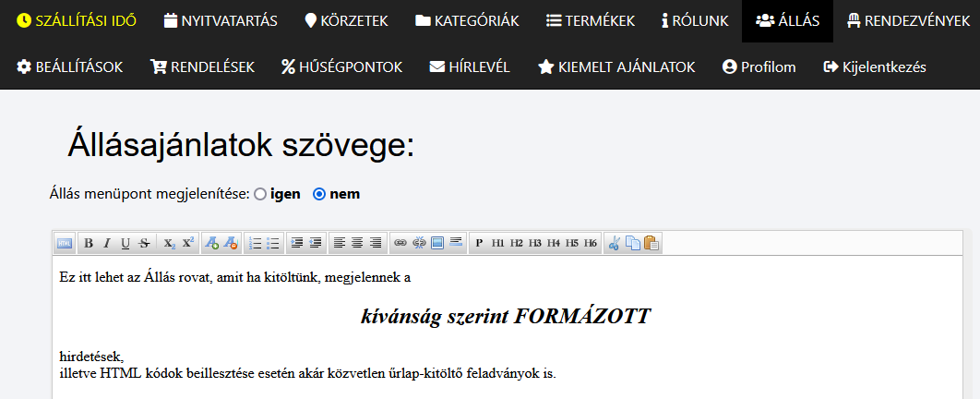Place cursor in the editor at 'hirdetések,'
Screen dimensions: 980x399
click(x=92, y=357)
